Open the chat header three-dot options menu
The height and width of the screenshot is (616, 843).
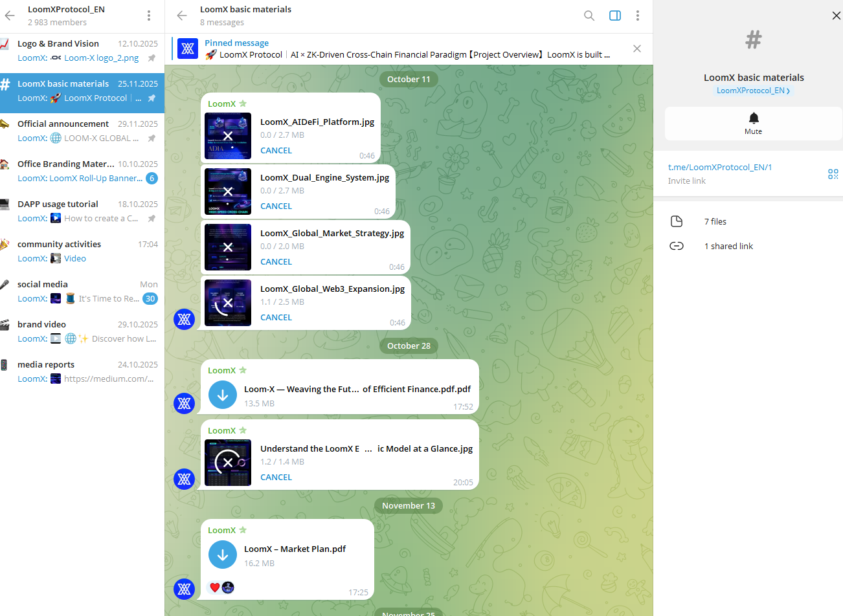(638, 16)
